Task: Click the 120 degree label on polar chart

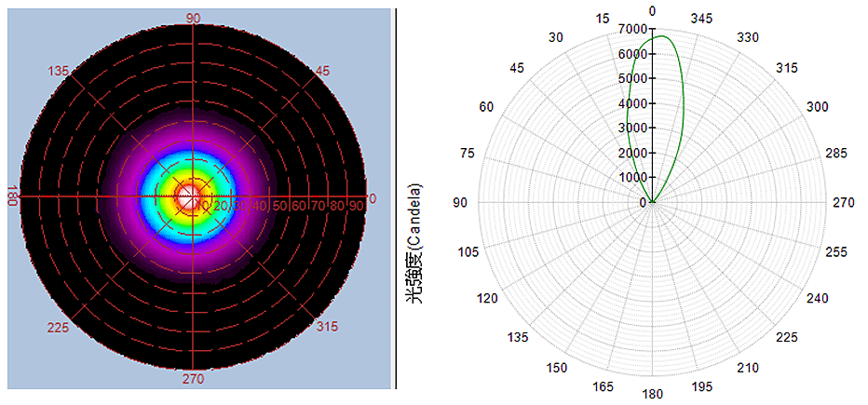Action: click(x=487, y=298)
